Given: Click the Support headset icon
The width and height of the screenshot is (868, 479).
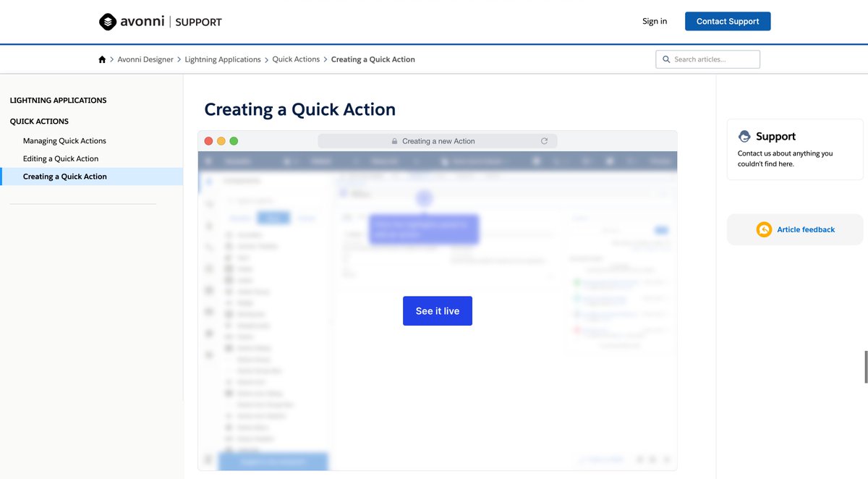Looking at the screenshot, I should 744,136.
